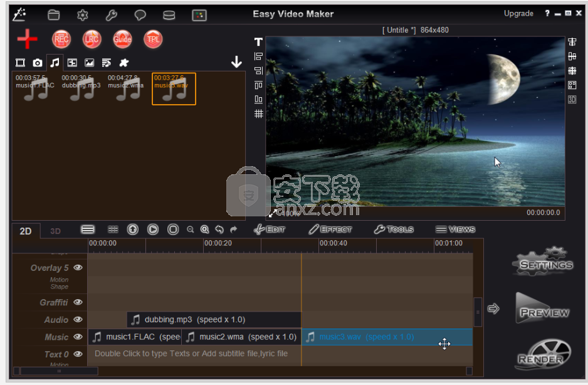Toggle Overlay 5 track visibility eye

[78, 268]
